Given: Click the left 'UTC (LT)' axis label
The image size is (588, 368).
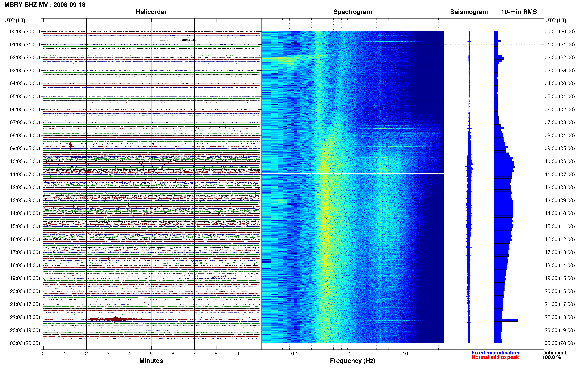Looking at the screenshot, I should 15,20.
